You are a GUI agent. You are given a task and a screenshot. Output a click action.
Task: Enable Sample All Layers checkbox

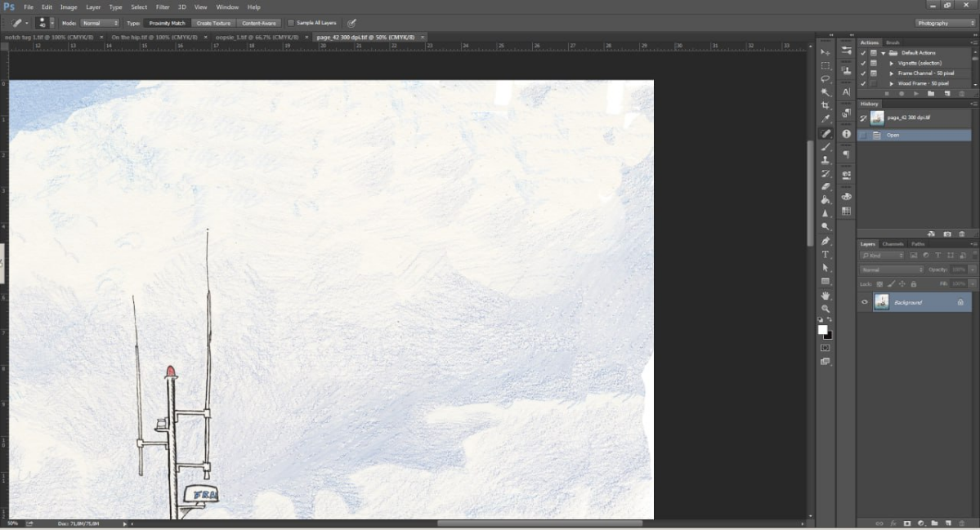(x=291, y=23)
